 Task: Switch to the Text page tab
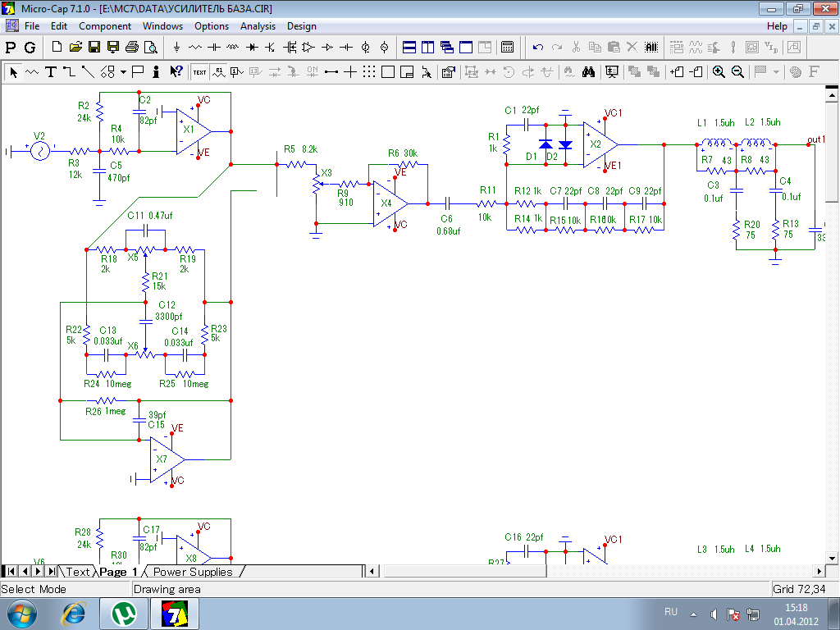[78, 572]
